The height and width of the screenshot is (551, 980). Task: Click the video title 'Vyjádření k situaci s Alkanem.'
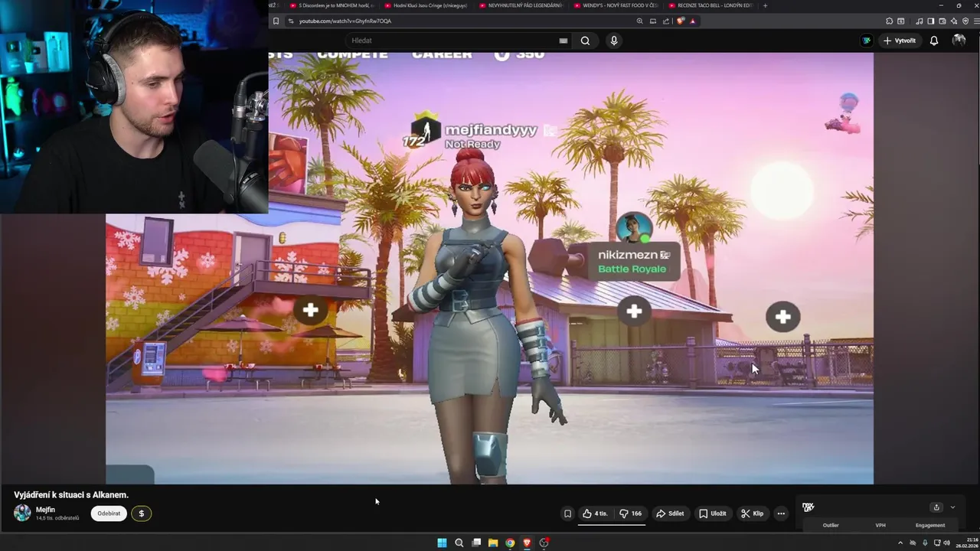71,495
